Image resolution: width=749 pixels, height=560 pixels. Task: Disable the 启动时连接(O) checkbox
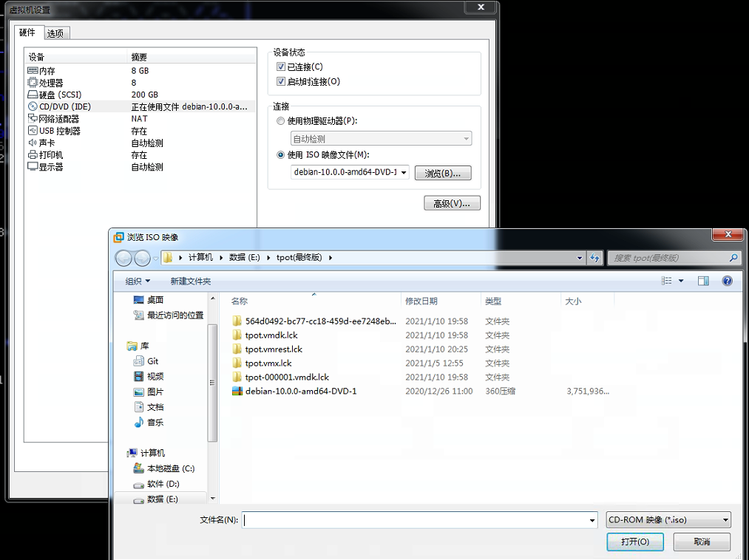click(280, 81)
